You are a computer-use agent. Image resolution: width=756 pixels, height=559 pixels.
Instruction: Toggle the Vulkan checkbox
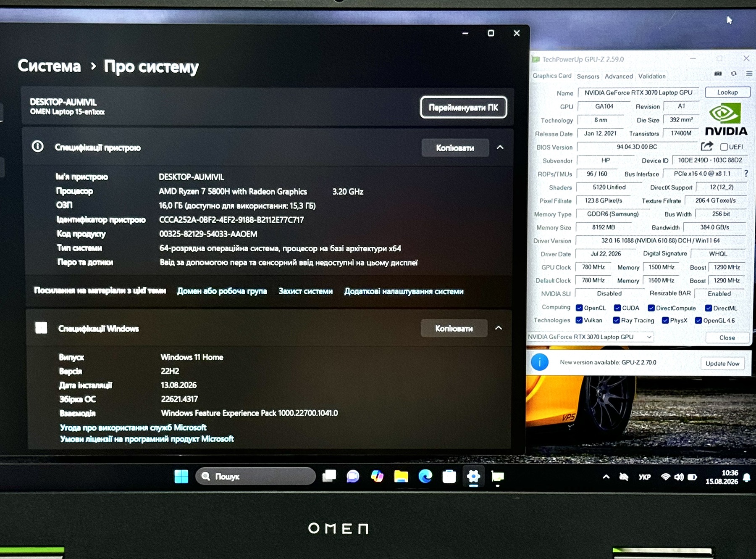579,320
